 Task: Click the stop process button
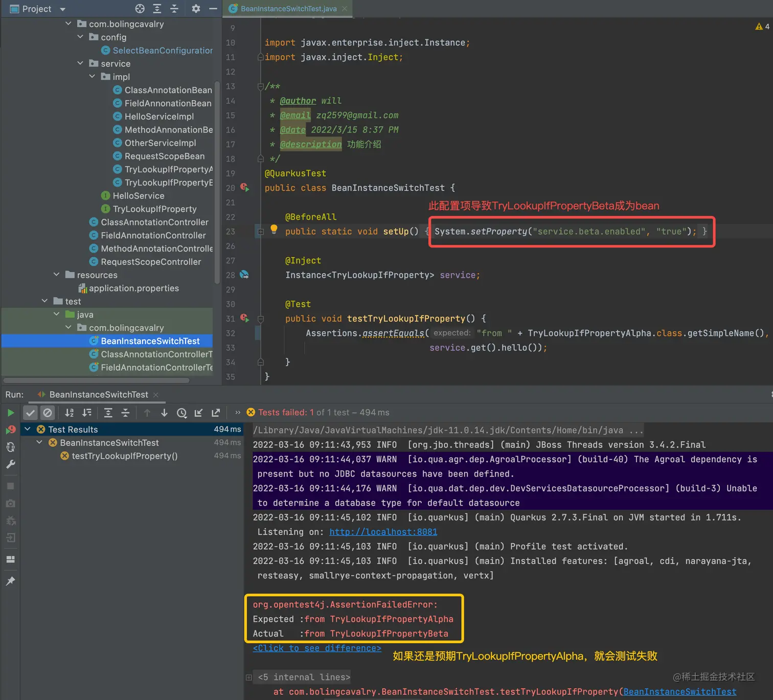coord(10,486)
